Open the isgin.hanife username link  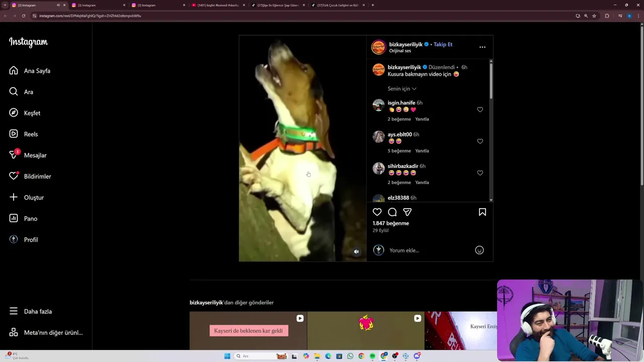coord(401,103)
